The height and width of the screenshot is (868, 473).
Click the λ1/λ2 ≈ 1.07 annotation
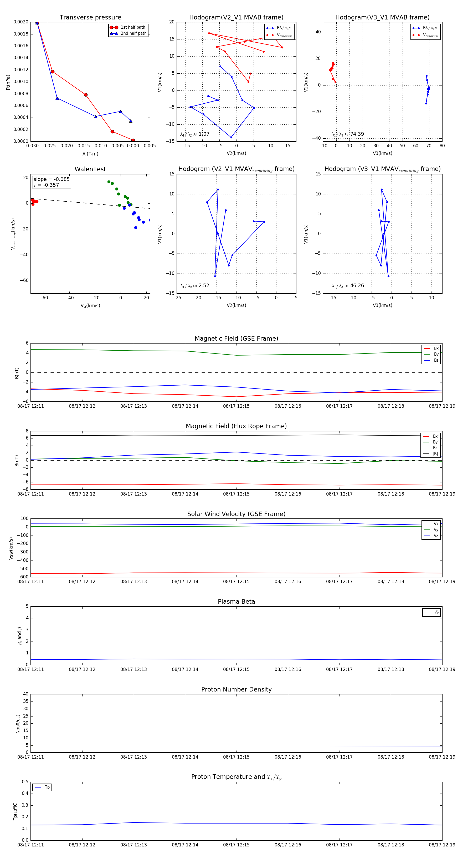pyautogui.click(x=194, y=134)
